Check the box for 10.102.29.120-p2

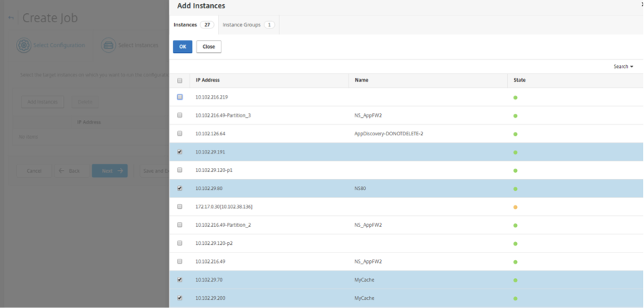pyautogui.click(x=180, y=243)
